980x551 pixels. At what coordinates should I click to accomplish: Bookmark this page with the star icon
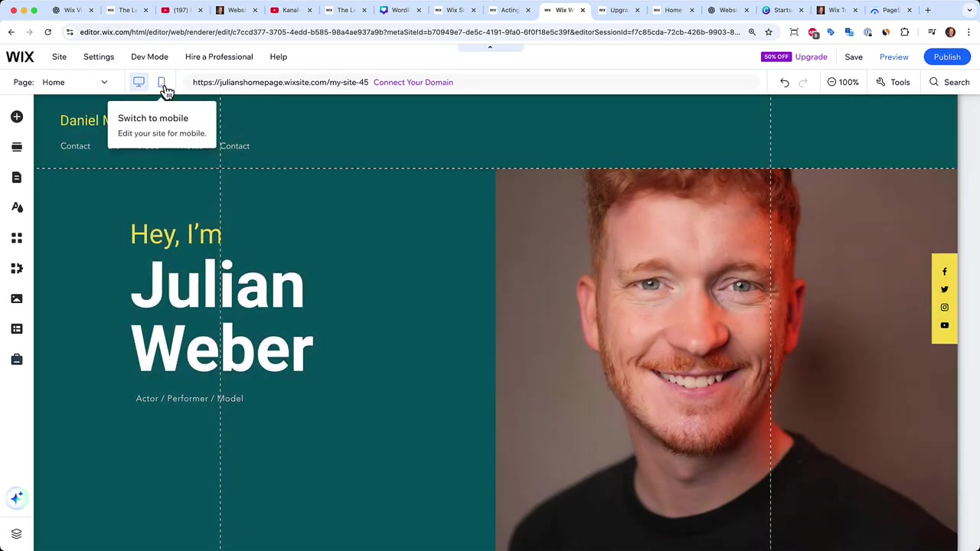769,32
